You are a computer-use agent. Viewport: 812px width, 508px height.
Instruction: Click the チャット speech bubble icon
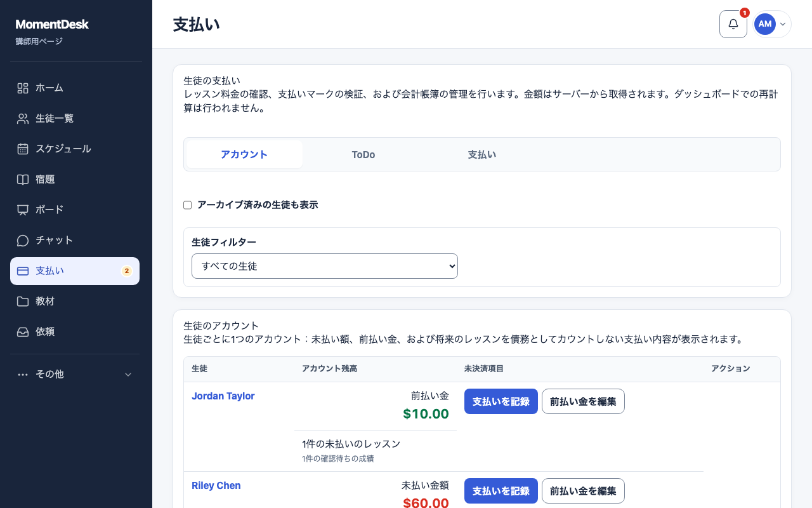coord(23,241)
